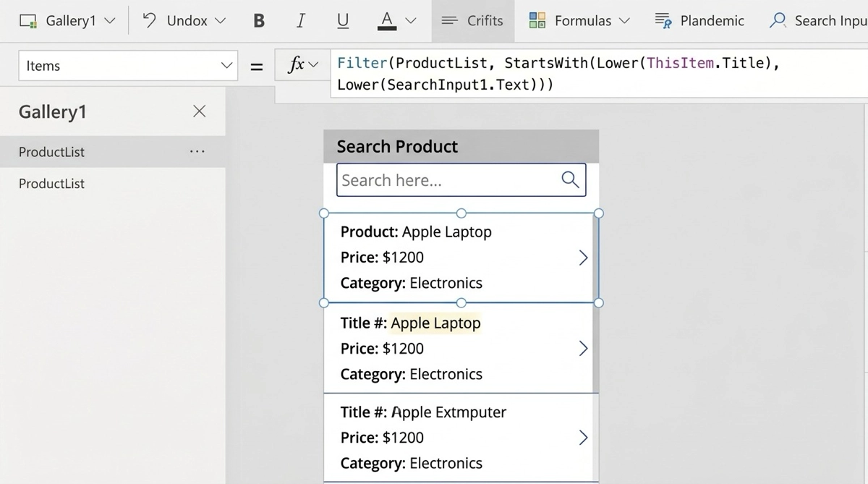The image size is (868, 484).
Task: Toggle Italic text formatting
Action: coord(300,21)
